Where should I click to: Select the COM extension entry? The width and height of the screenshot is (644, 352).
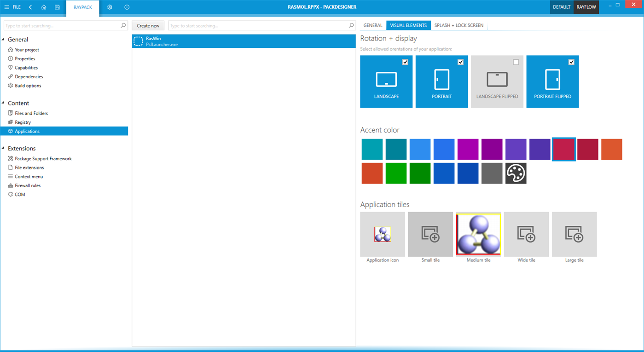[20, 194]
